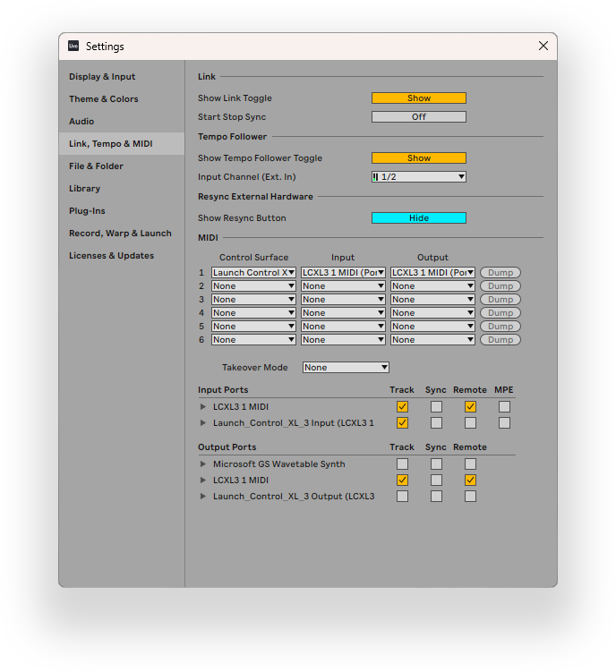Open Control Surface dropdown in row 3
616x672 pixels.
tap(253, 300)
